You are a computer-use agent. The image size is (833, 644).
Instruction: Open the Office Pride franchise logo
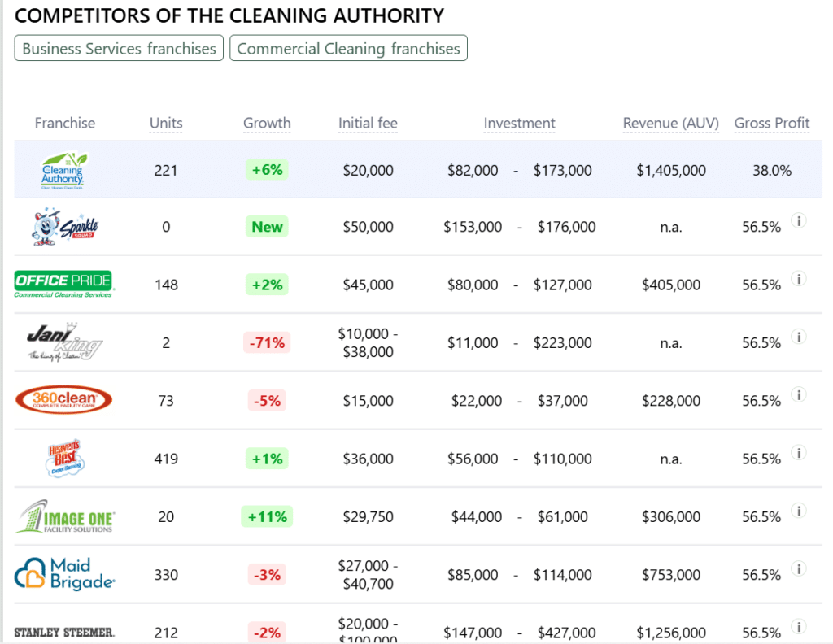[64, 285]
